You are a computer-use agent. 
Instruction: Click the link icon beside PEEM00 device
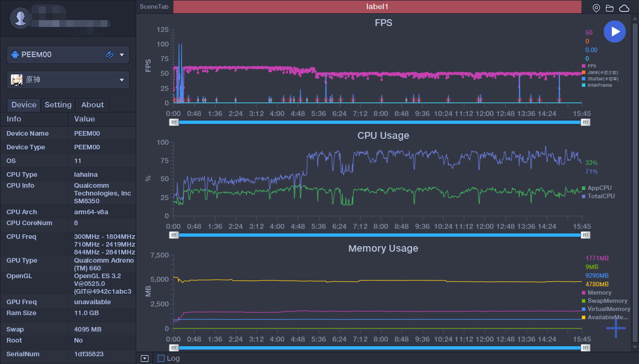click(109, 55)
